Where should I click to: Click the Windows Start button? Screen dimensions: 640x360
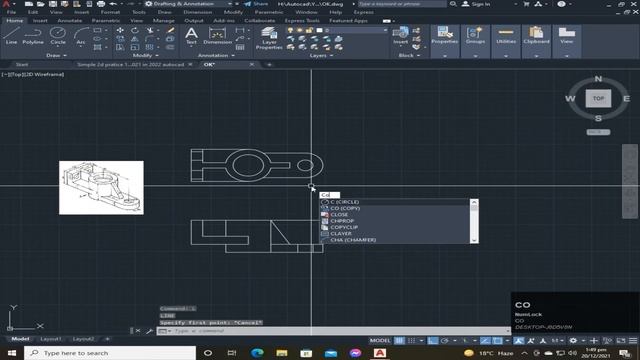11,353
